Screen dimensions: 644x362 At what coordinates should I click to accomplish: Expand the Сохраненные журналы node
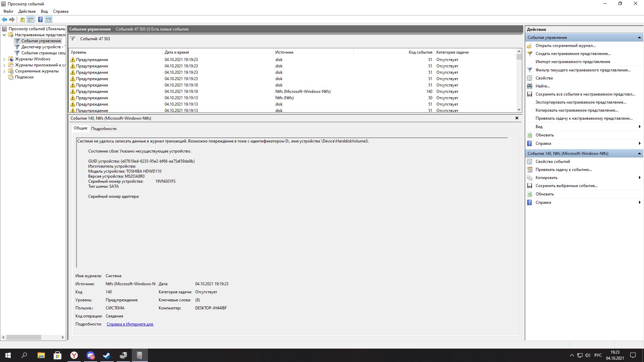coord(4,71)
